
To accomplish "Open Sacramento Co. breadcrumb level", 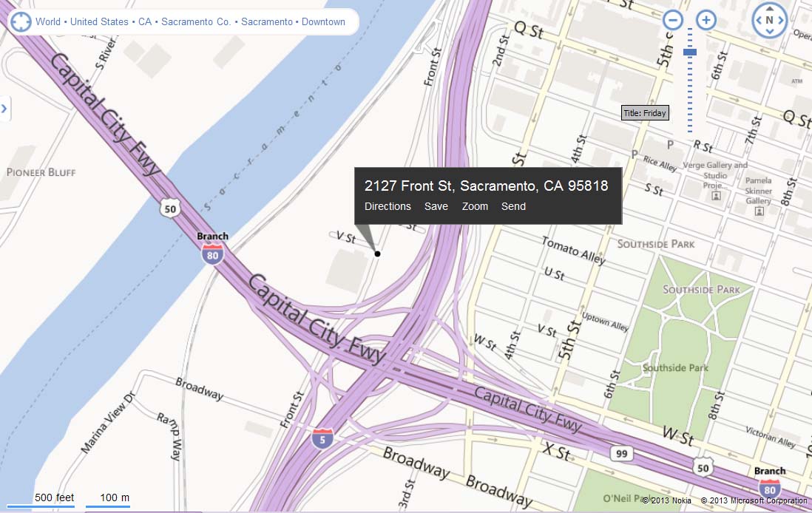I will tap(196, 21).
